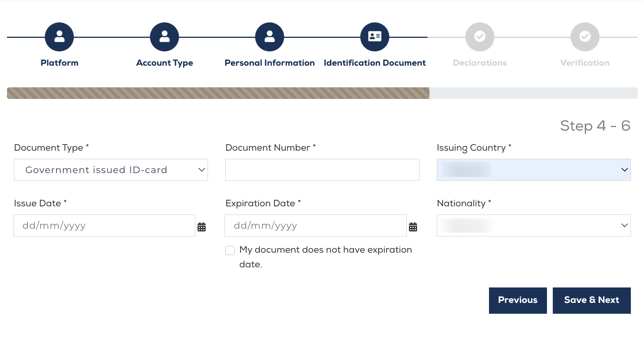Viewport: 644px width, 340px height.
Task: Expand the Issuing Country dropdown
Action: (x=533, y=170)
